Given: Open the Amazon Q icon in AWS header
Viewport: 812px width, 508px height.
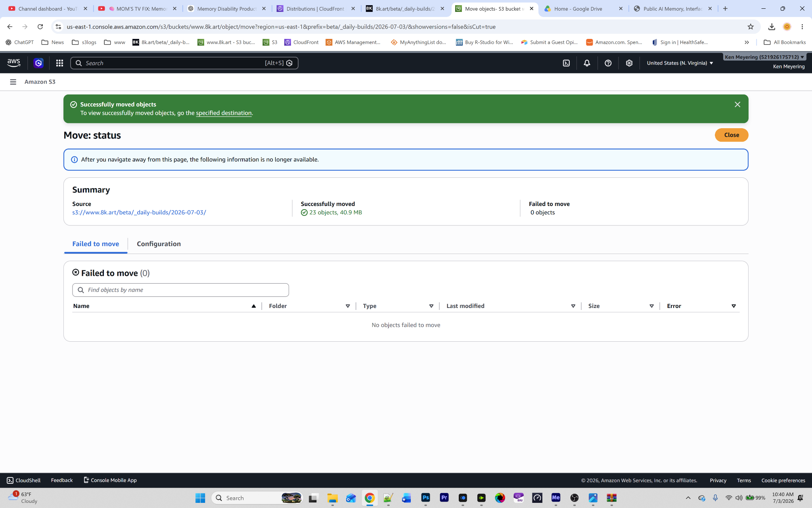Looking at the screenshot, I should (x=38, y=63).
